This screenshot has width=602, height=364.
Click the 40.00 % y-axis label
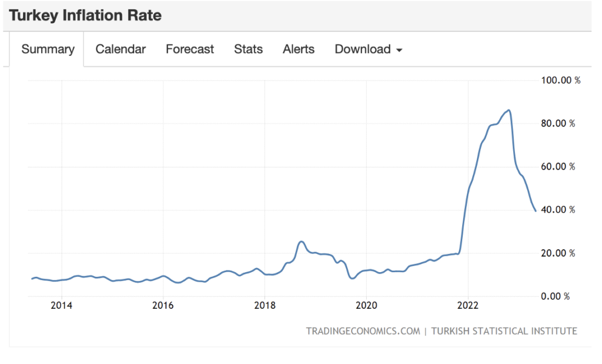point(558,210)
